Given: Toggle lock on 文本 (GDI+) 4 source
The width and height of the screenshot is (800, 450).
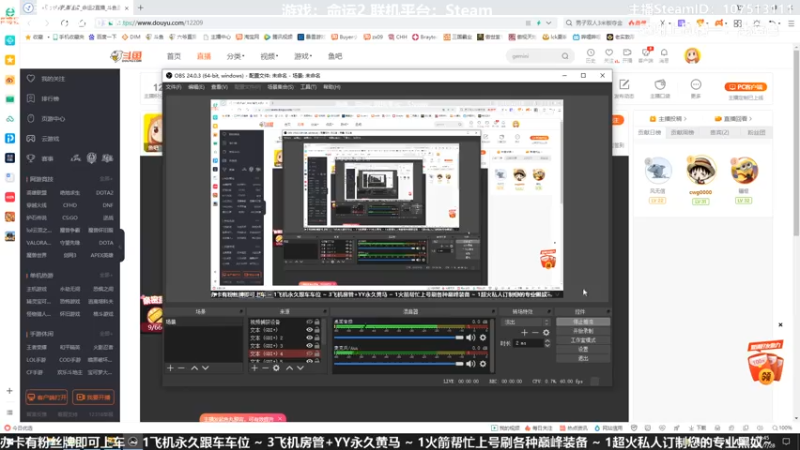Looking at the screenshot, I should coord(317,354).
